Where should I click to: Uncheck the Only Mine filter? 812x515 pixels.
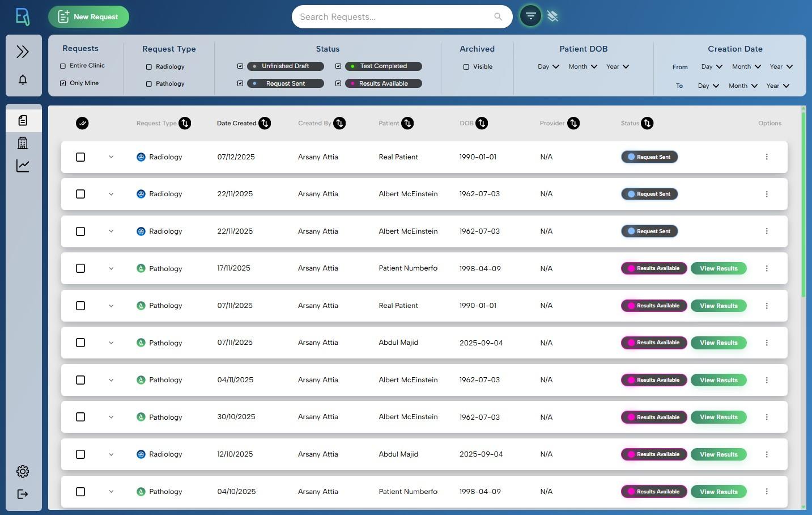pos(62,83)
